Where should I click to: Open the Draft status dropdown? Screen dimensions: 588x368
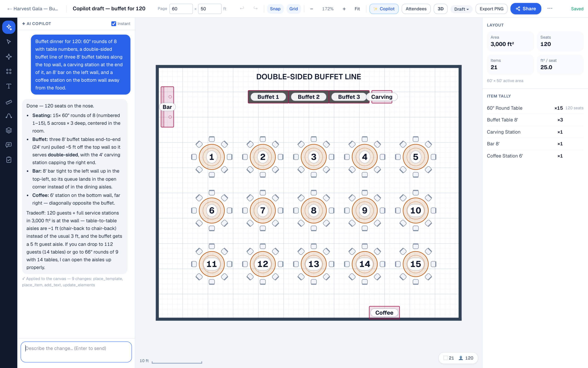pyautogui.click(x=461, y=9)
